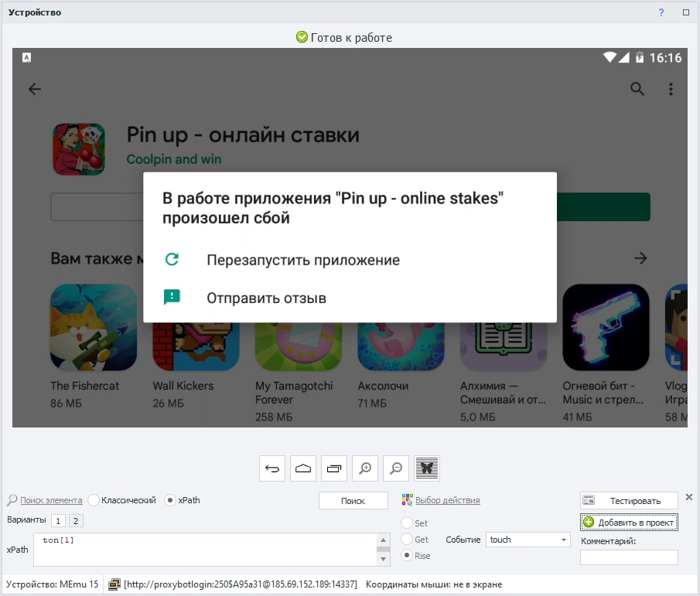This screenshot has width=700, height=596.
Task: Click the arrow next to 'Вам также'
Action: point(640,258)
